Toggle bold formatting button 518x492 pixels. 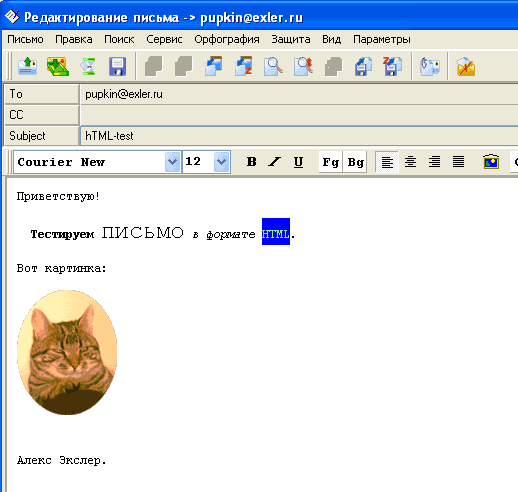point(252,162)
